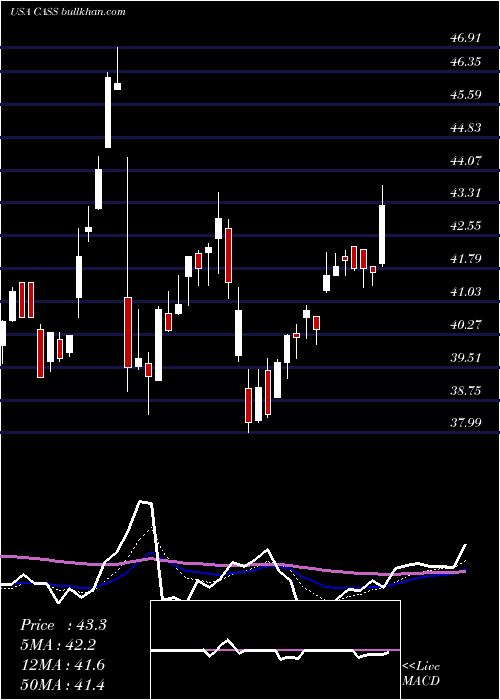Click the 50MA : 41.4 readout
The height and width of the screenshot is (700, 500).
coord(62,684)
